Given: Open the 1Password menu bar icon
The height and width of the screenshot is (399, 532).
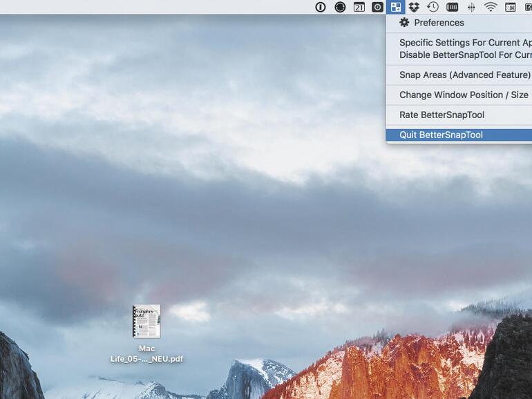Looking at the screenshot, I should click(x=321, y=7).
